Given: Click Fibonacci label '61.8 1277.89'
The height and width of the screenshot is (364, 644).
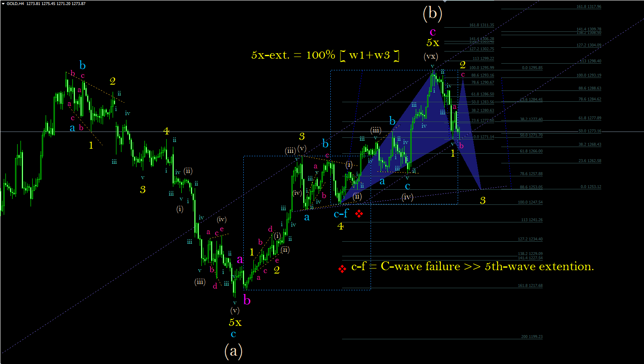Looking at the screenshot, I should [x=590, y=118].
